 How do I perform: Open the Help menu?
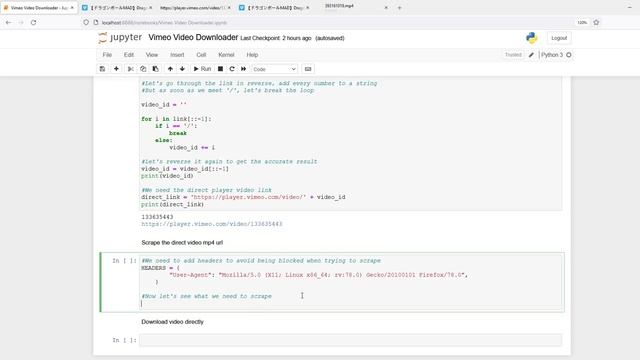click(x=252, y=55)
